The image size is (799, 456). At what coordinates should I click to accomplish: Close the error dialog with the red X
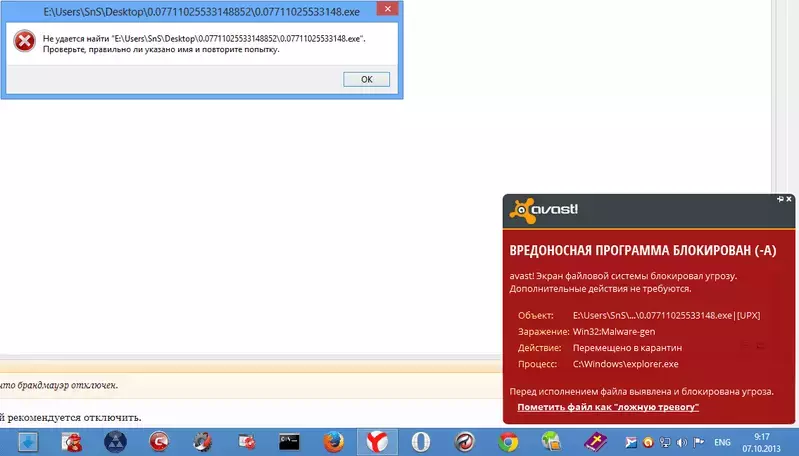tap(387, 9)
